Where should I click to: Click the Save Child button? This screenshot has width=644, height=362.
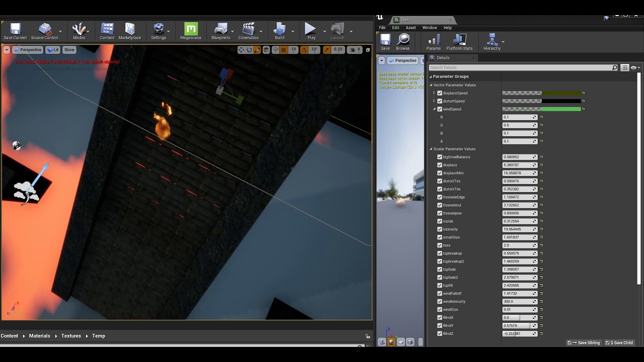pos(619,343)
